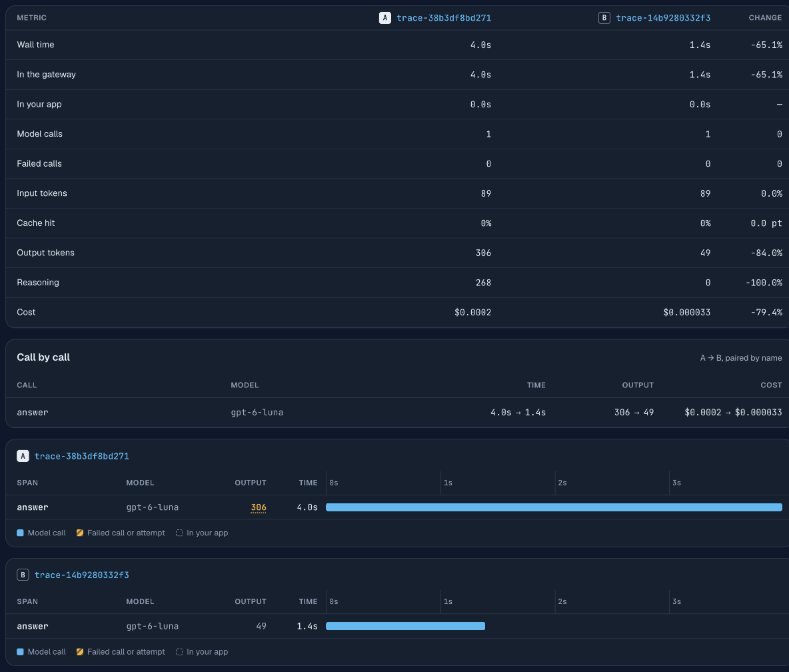Image resolution: width=789 pixels, height=672 pixels.
Task: Select the Model calls metric label
Action: point(40,134)
